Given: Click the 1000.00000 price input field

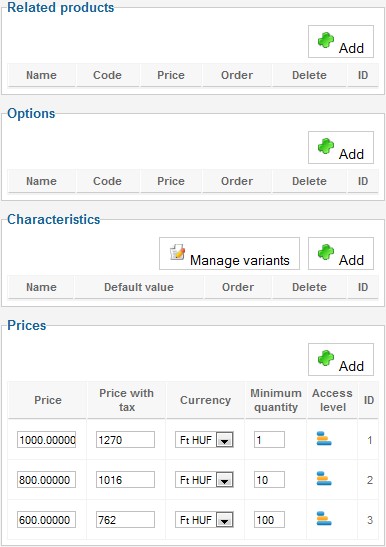Looking at the screenshot, I should click(46, 440).
